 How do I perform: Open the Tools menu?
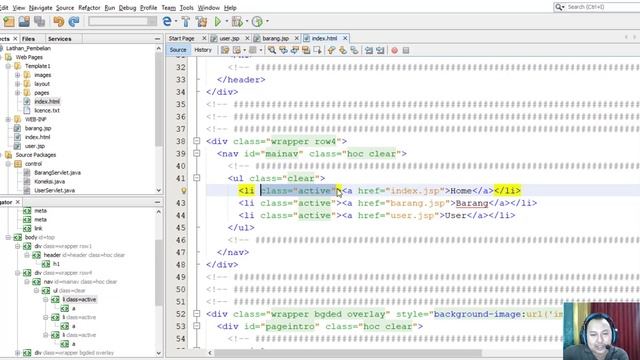(x=186, y=8)
